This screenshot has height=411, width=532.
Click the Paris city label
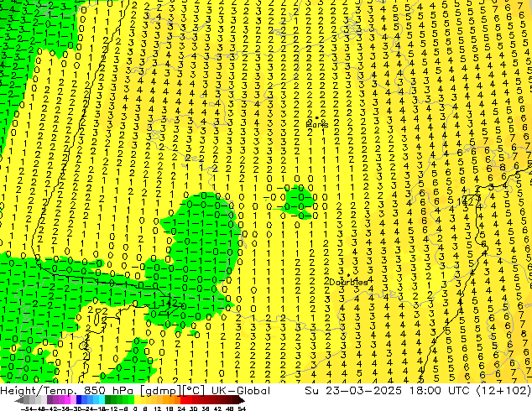point(317,125)
